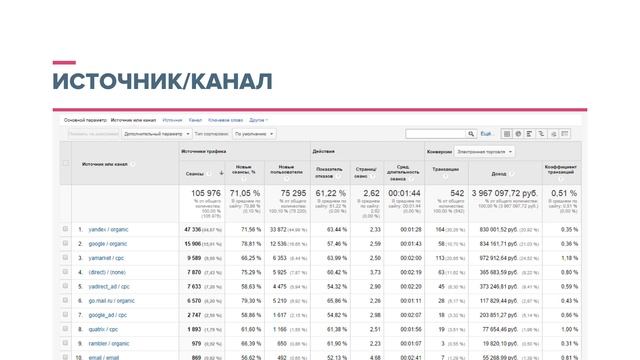
Task: Sort by the Доход column header
Action: [498, 174]
